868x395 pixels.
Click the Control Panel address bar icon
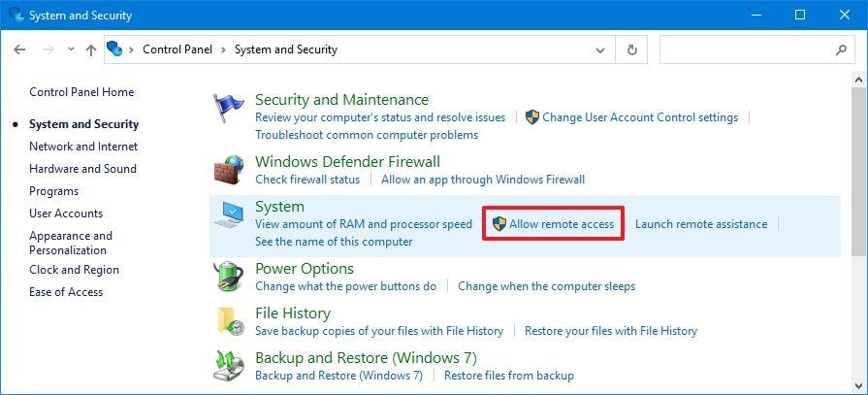click(x=114, y=49)
